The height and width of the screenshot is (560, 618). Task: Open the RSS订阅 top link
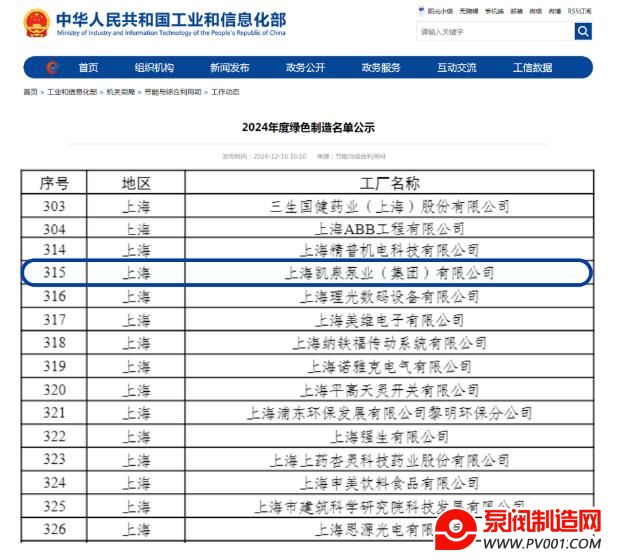coord(579,11)
